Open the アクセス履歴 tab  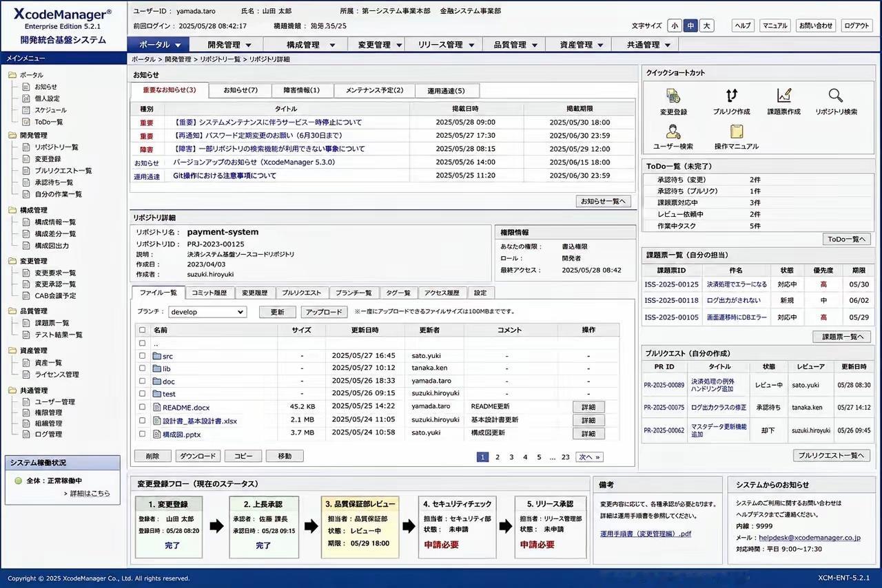(442, 293)
